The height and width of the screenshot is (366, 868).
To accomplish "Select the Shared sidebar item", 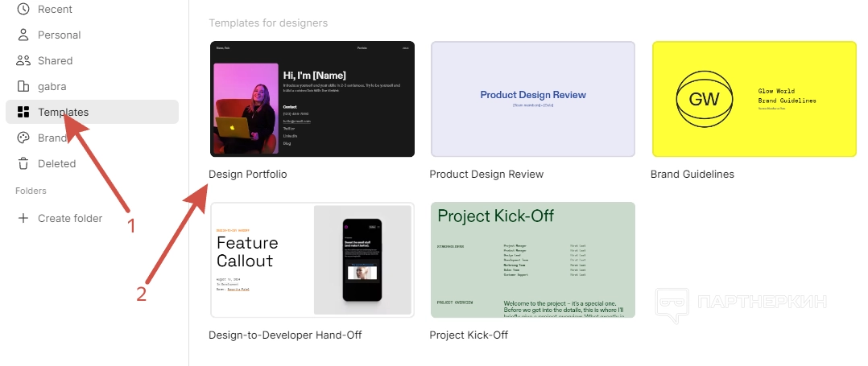I will [x=55, y=60].
